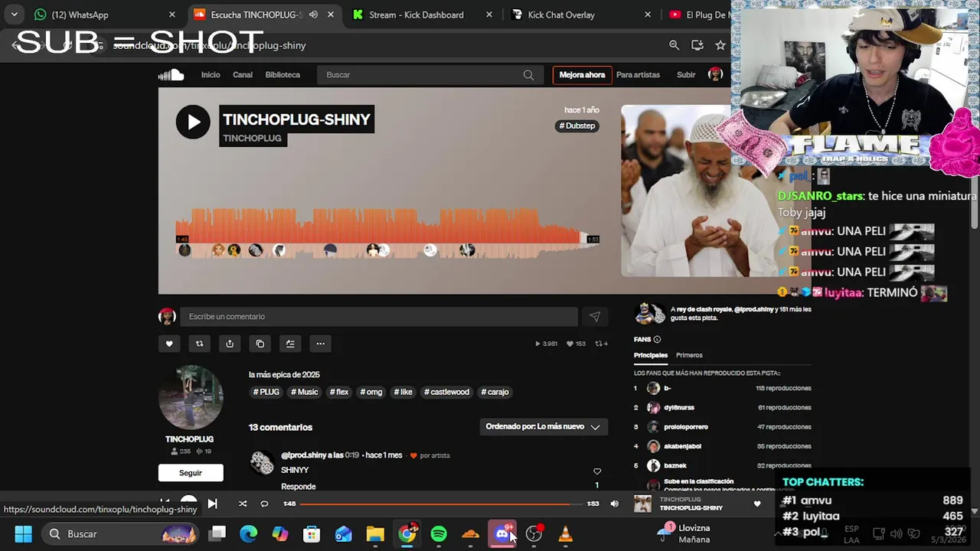The width and height of the screenshot is (980, 551).
Task: Open the weather widget 'Llovizna Mañana'
Action: point(685,533)
